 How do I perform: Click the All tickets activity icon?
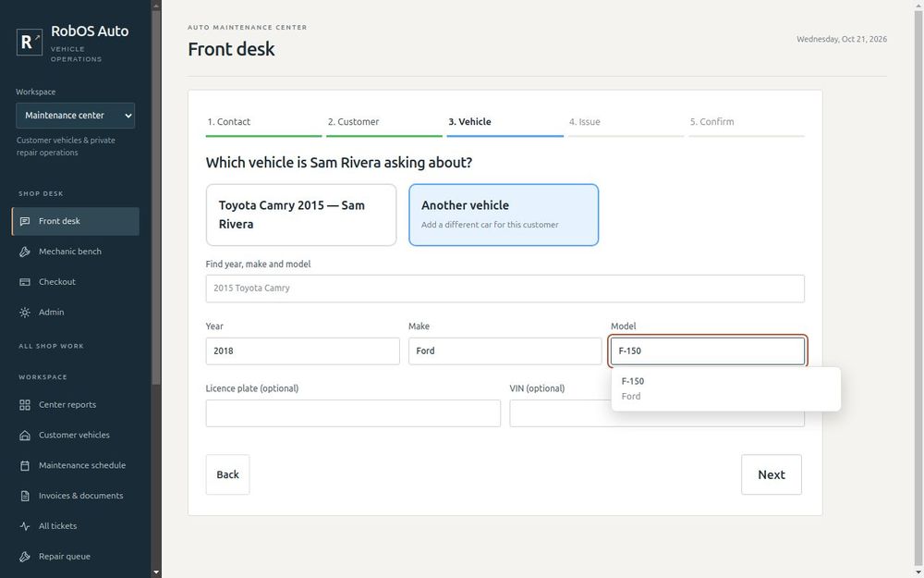pyautogui.click(x=25, y=526)
